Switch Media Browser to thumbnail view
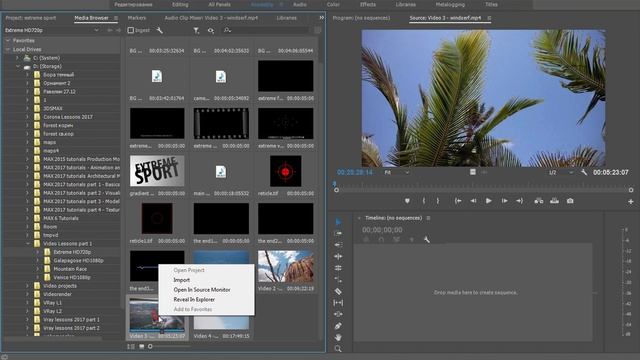Image resolution: width=640 pixels, height=360 pixels. tap(141, 347)
